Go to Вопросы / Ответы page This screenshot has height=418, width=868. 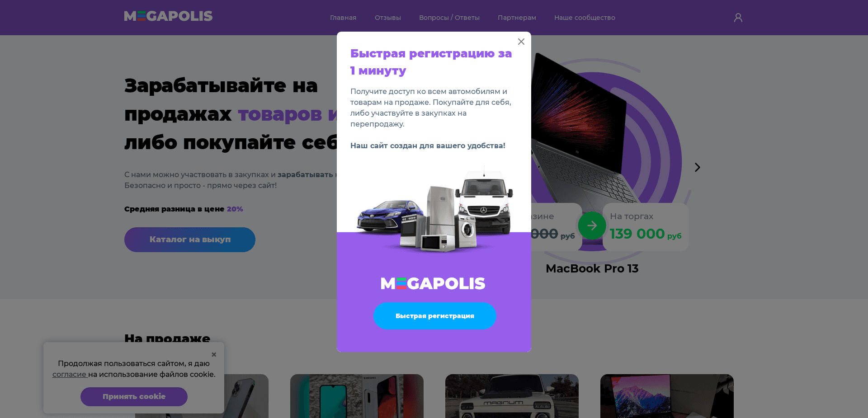[x=449, y=18]
